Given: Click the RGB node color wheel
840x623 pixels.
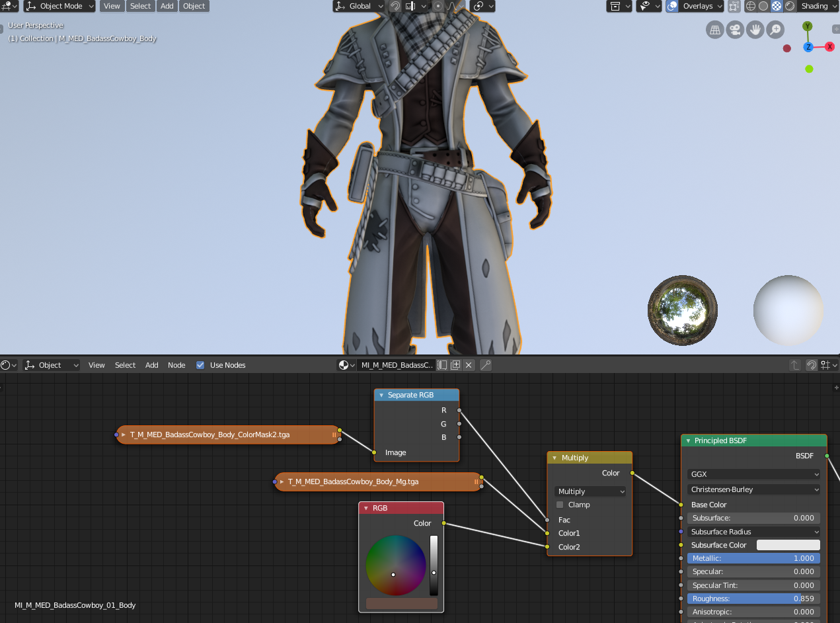Looking at the screenshot, I should 396,565.
